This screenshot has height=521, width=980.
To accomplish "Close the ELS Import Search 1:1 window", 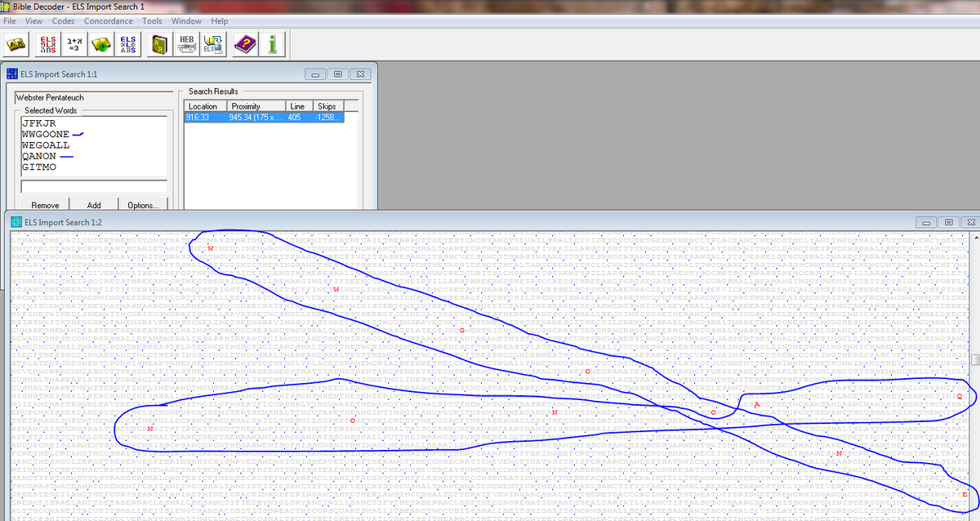I will pos(360,74).
